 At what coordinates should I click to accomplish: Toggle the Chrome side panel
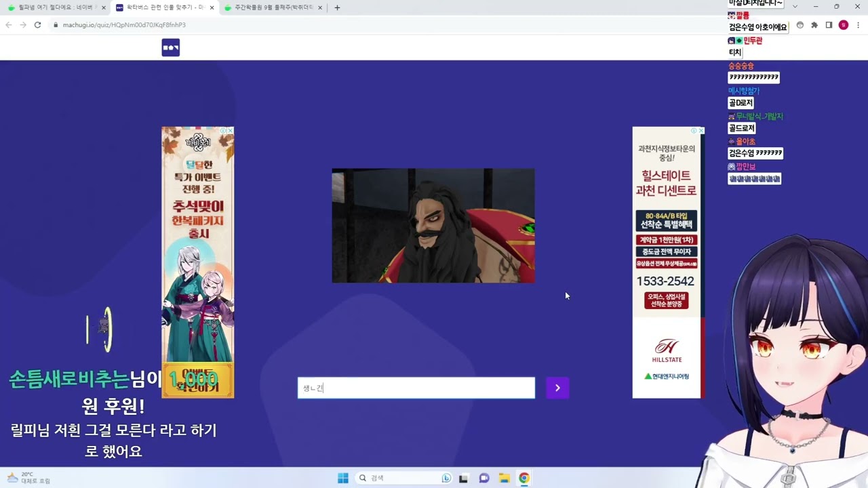[829, 25]
